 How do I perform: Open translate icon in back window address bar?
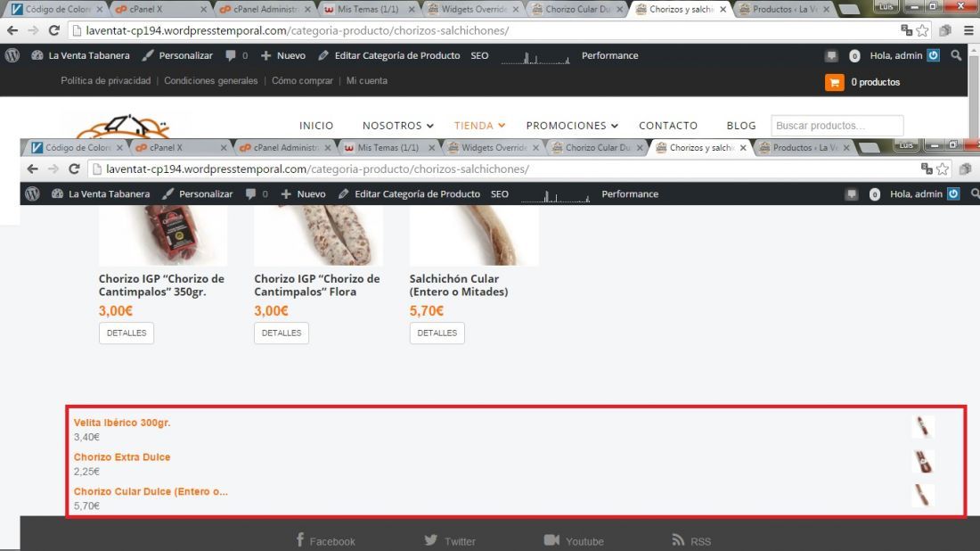tap(906, 30)
